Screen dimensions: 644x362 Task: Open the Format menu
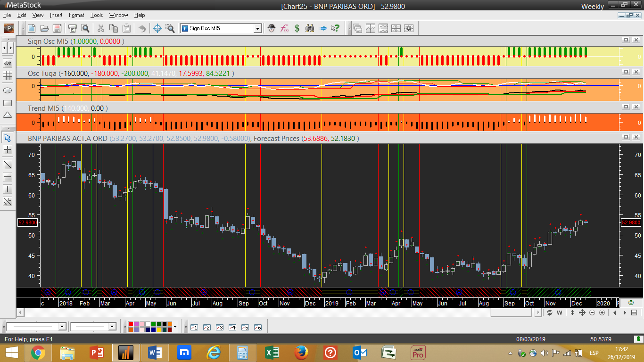[76, 15]
